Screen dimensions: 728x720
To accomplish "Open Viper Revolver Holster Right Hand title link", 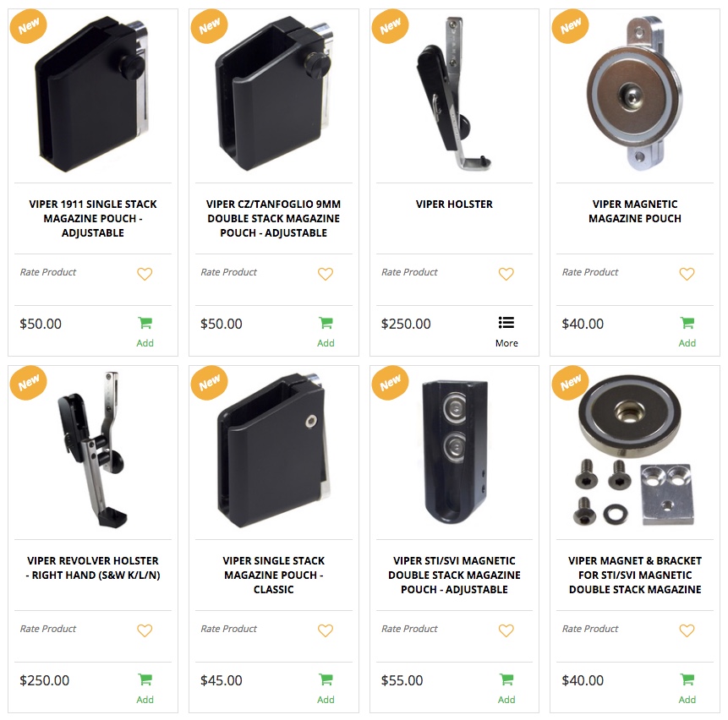I will (93, 568).
